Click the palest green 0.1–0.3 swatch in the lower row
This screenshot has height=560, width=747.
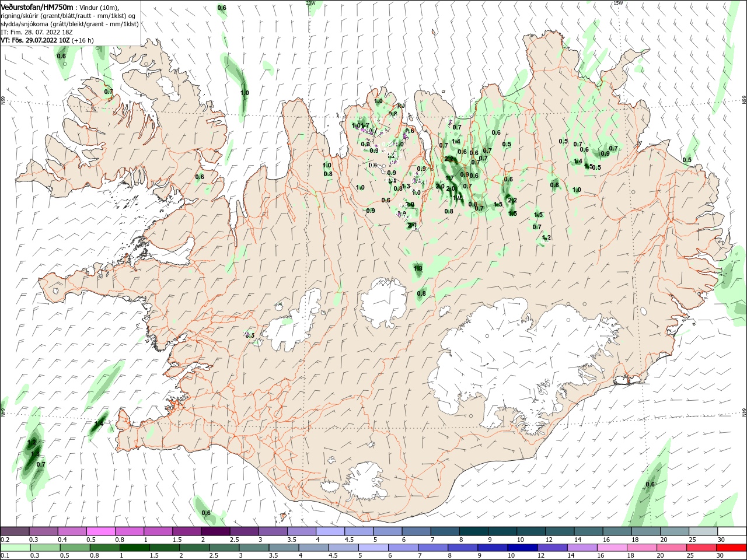pyautogui.click(x=15, y=548)
